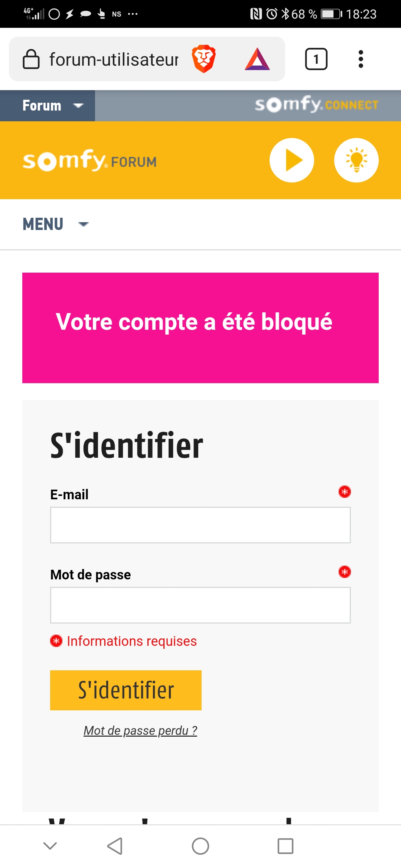
Task: Click the padlock site security icon
Action: (31, 59)
